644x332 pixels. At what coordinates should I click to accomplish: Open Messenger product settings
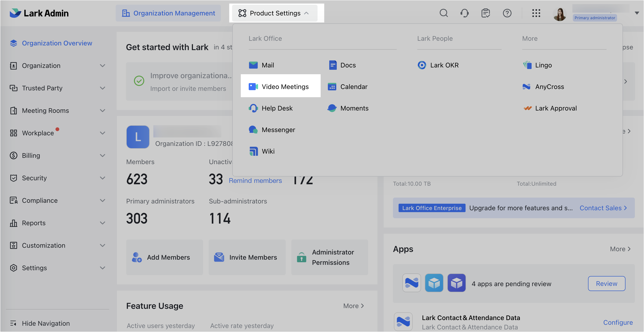pos(272,130)
